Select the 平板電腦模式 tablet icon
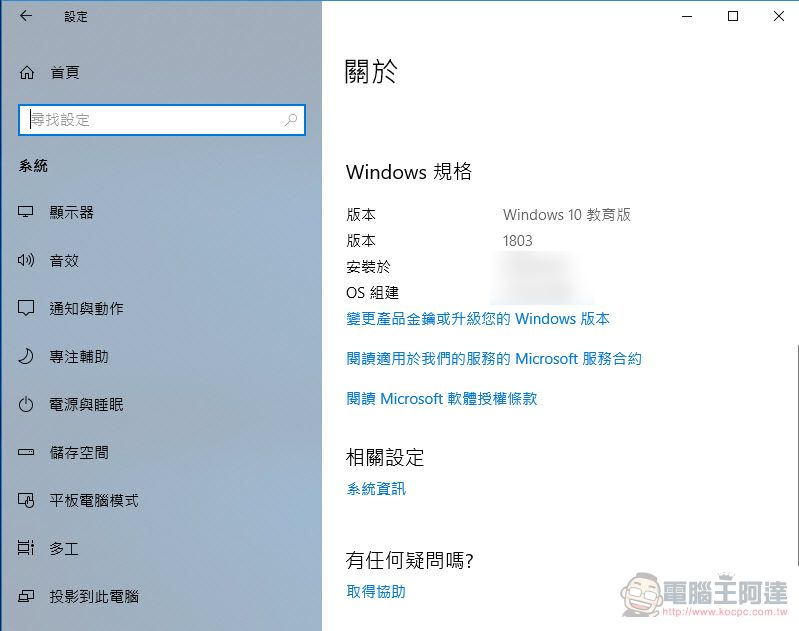 (25, 500)
